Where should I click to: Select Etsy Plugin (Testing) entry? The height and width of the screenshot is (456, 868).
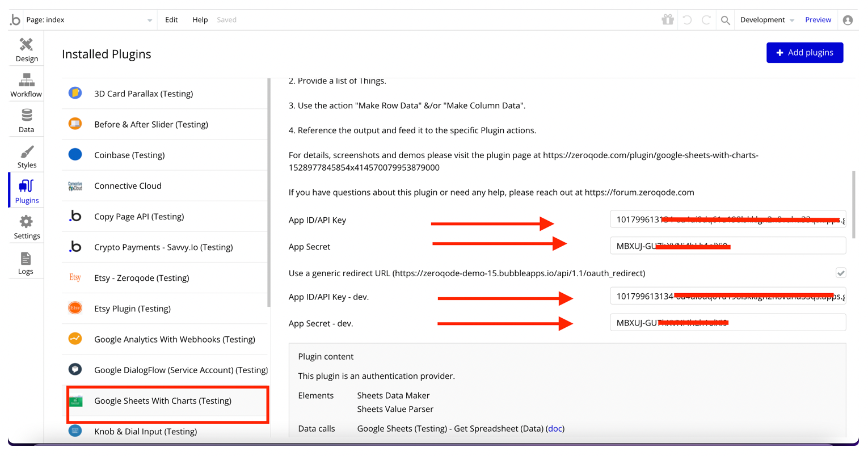[165, 308]
